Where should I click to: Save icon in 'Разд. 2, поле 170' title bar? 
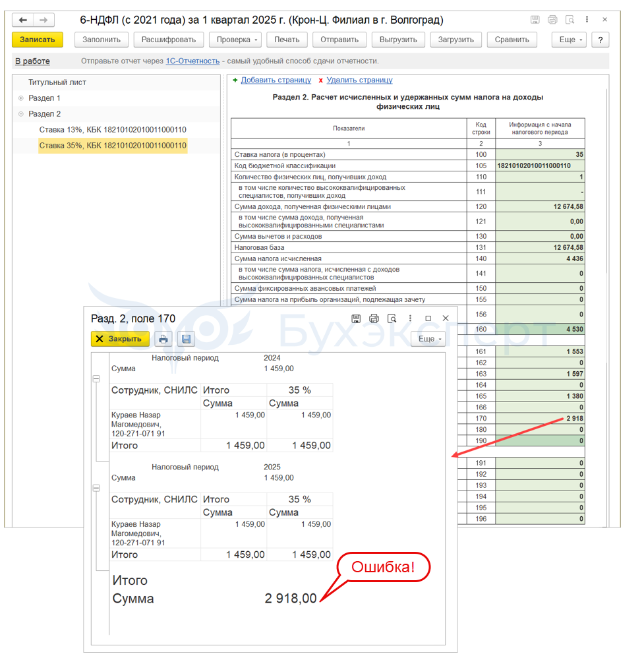click(x=356, y=319)
